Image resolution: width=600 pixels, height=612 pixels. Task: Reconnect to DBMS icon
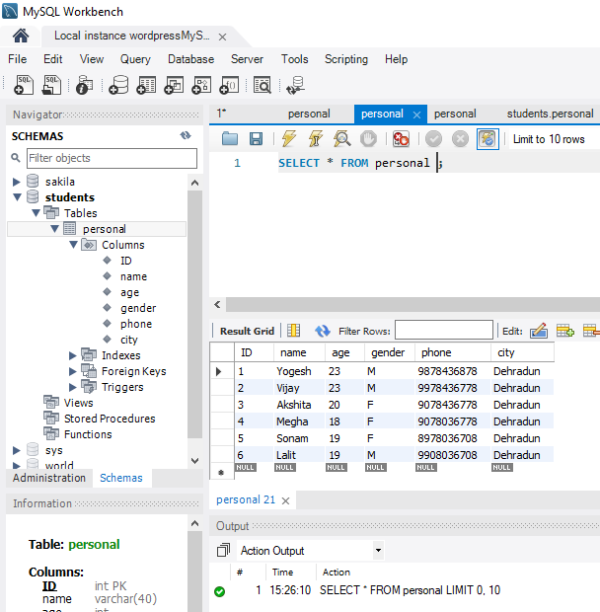point(296,85)
